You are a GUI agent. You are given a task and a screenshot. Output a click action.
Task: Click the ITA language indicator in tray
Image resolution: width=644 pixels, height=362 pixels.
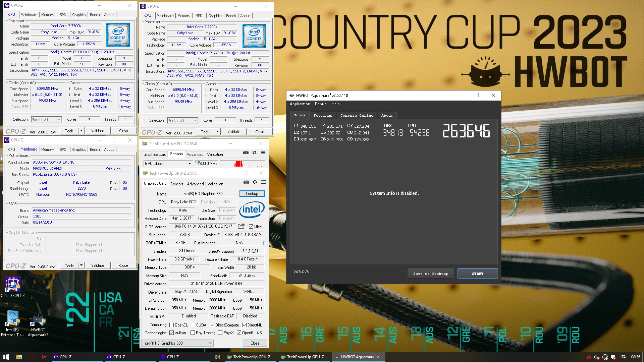tap(623, 357)
